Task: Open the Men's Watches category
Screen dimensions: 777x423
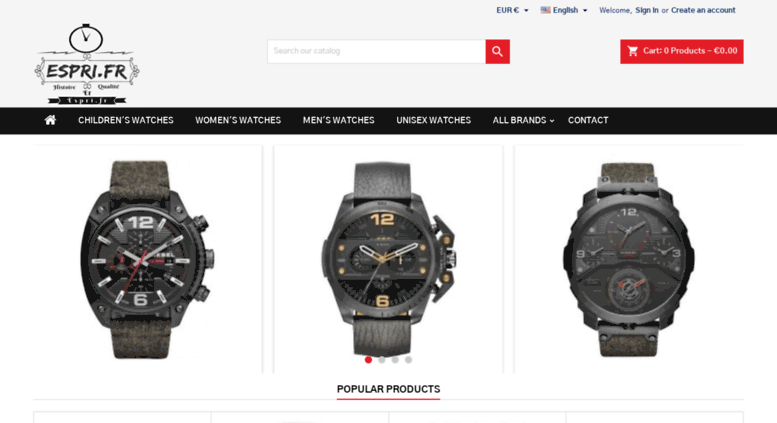Action: coord(338,120)
